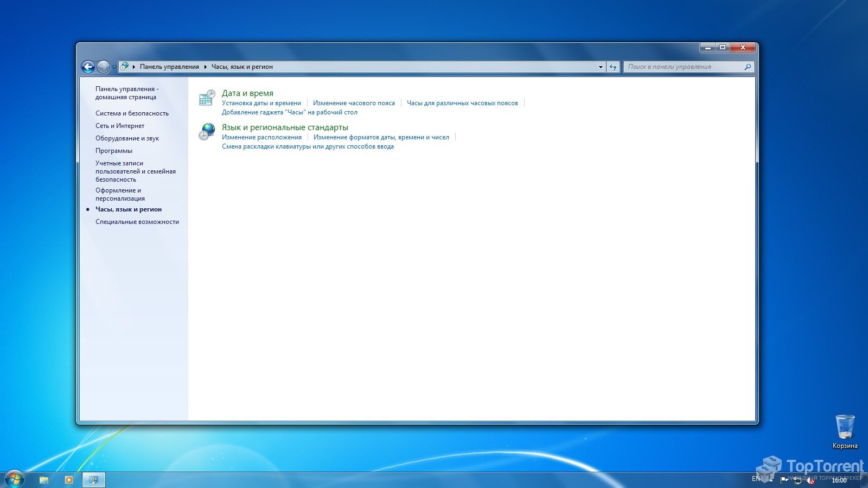This screenshot has height=488, width=868.
Task: Open Оформление и персонализация category
Action: click(x=120, y=194)
